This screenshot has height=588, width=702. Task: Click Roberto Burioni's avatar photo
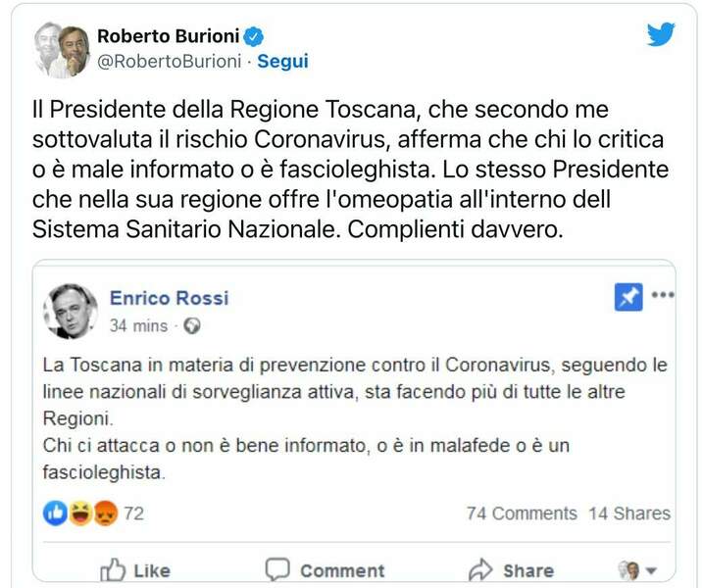62,49
